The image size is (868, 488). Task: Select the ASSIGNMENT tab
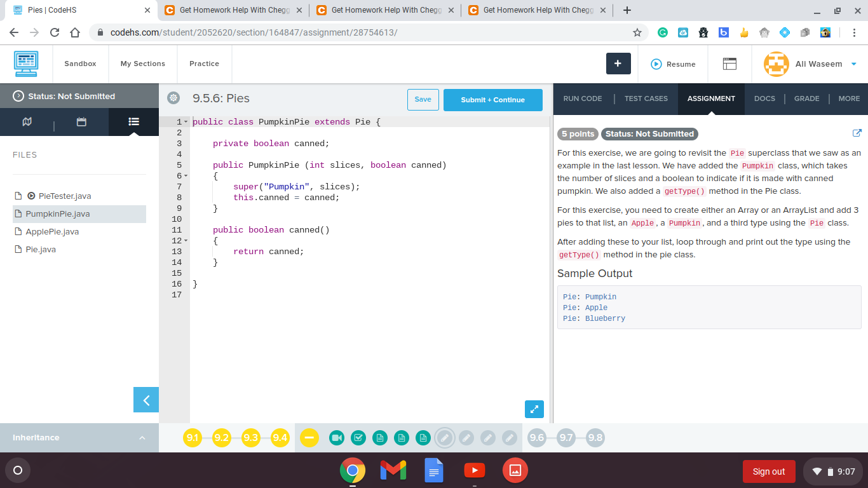(711, 98)
